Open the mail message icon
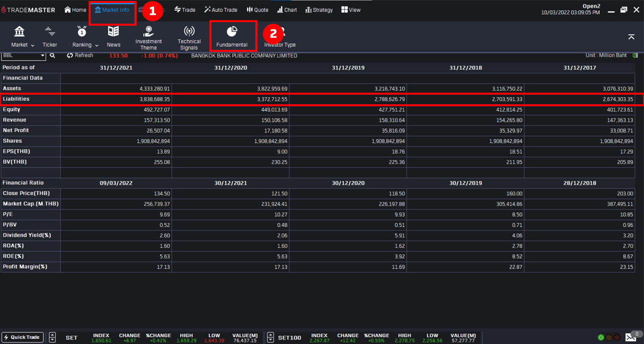The image size is (644, 344). pyautogui.click(x=630, y=337)
